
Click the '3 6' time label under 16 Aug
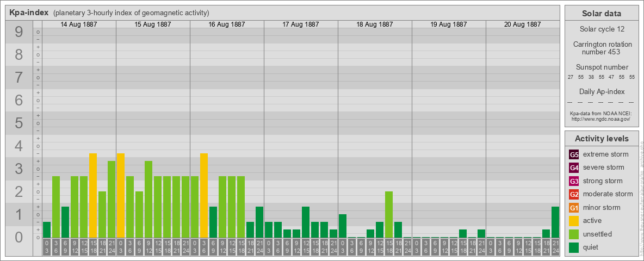(204, 247)
